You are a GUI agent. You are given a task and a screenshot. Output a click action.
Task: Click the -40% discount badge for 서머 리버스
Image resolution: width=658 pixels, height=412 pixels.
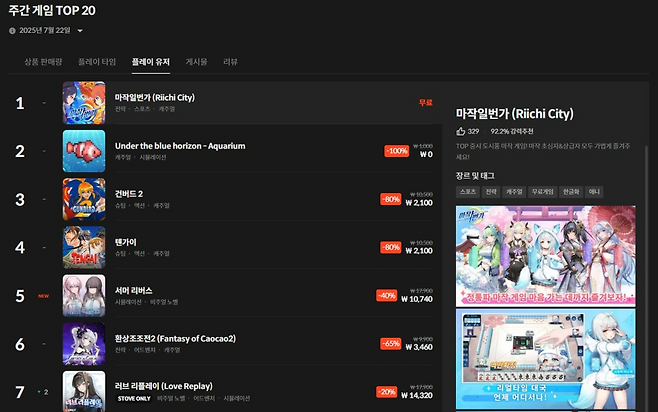(386, 295)
